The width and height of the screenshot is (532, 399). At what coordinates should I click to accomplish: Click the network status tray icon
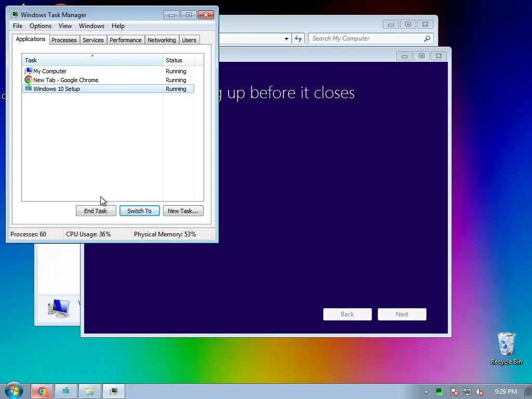click(467, 392)
